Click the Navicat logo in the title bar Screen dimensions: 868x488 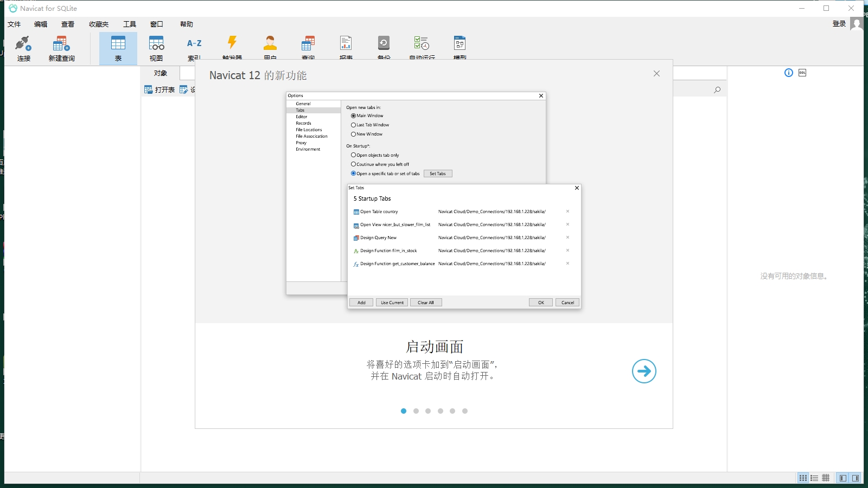pos(13,8)
